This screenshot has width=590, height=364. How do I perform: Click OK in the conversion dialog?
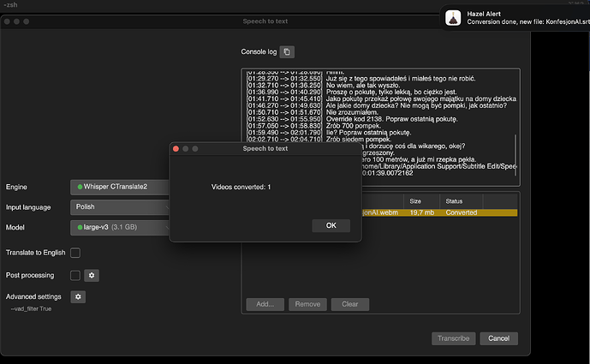click(x=331, y=225)
